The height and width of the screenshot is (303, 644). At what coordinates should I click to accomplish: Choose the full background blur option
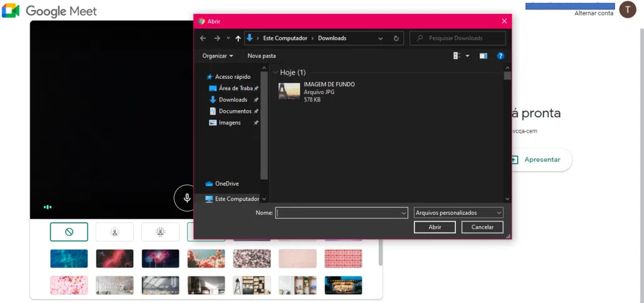point(160,232)
